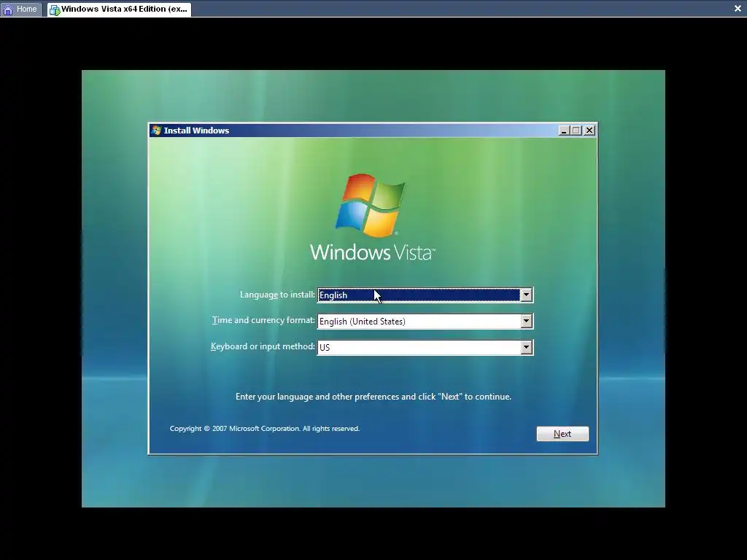Maximize the Install Windows dialog
The height and width of the screenshot is (560, 747).
[576, 131]
